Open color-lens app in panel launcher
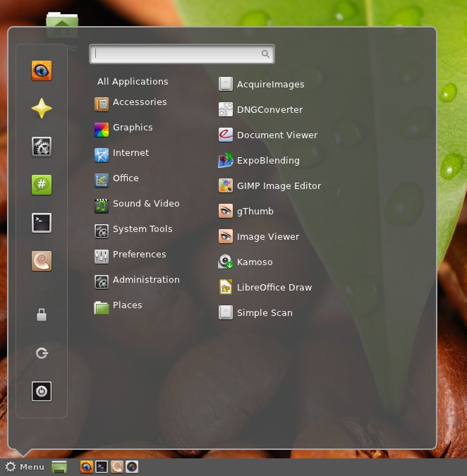Viewport: 467px width, 476px height. (x=132, y=467)
